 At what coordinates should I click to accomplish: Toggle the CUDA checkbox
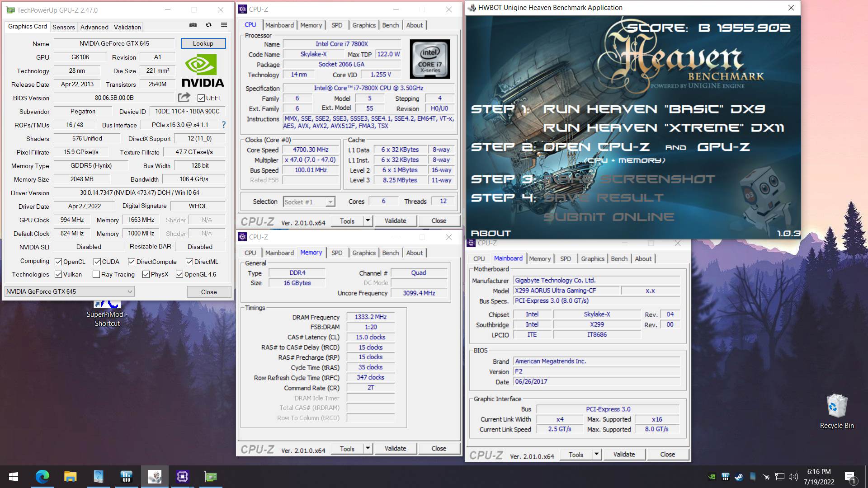point(97,262)
